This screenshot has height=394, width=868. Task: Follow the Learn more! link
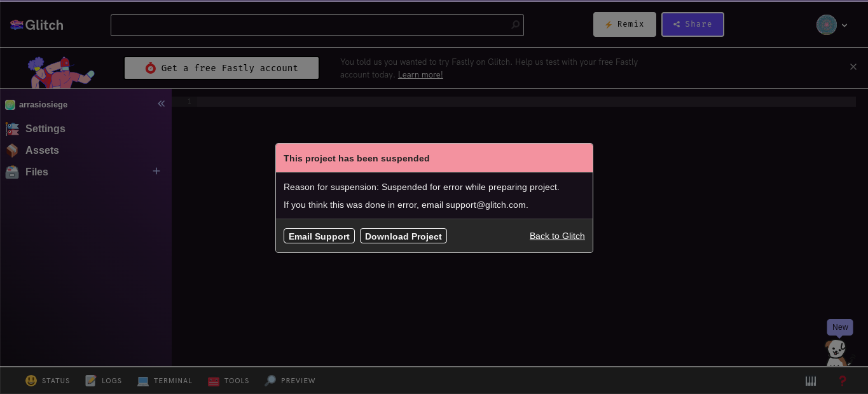420,75
